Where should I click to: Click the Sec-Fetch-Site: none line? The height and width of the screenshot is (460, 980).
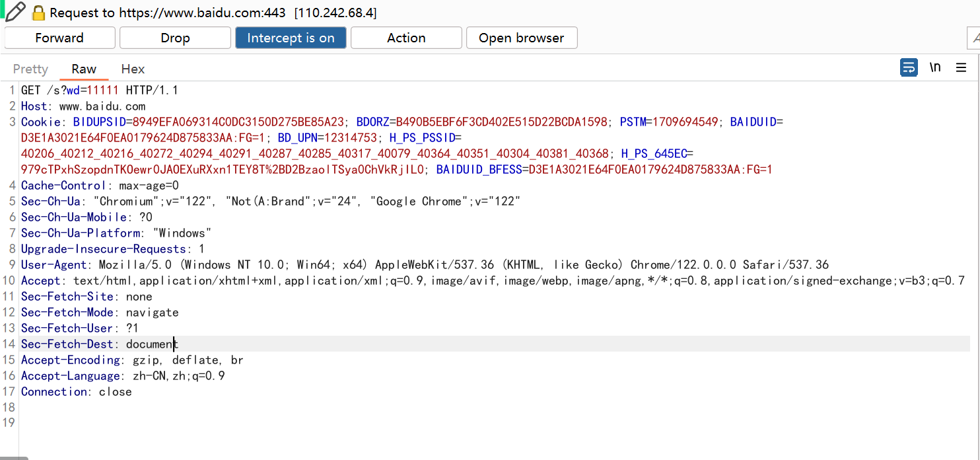click(x=87, y=297)
